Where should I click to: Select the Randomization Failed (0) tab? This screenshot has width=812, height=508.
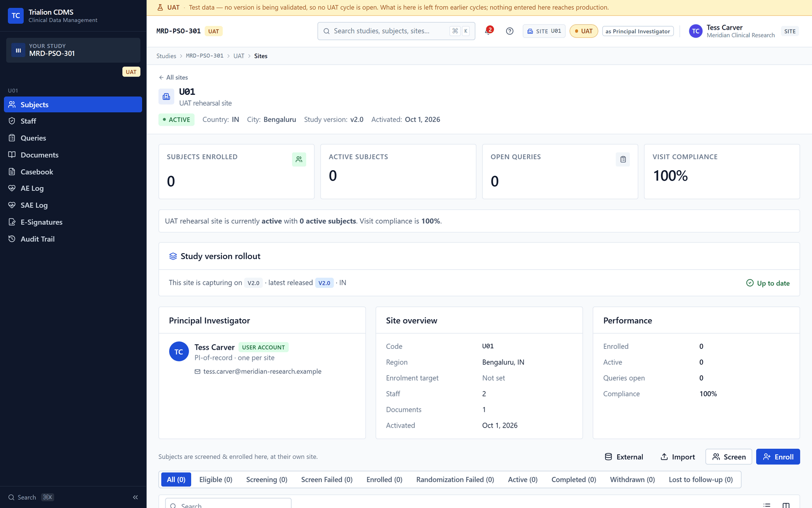(x=455, y=480)
